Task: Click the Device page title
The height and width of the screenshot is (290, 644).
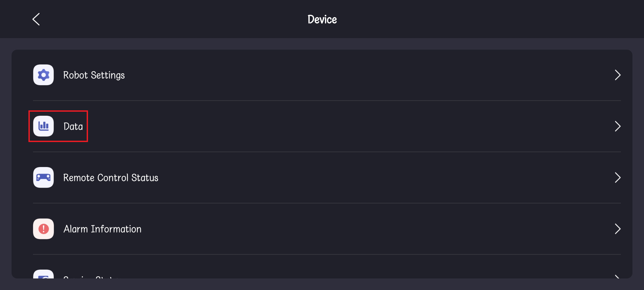Action: click(x=322, y=19)
